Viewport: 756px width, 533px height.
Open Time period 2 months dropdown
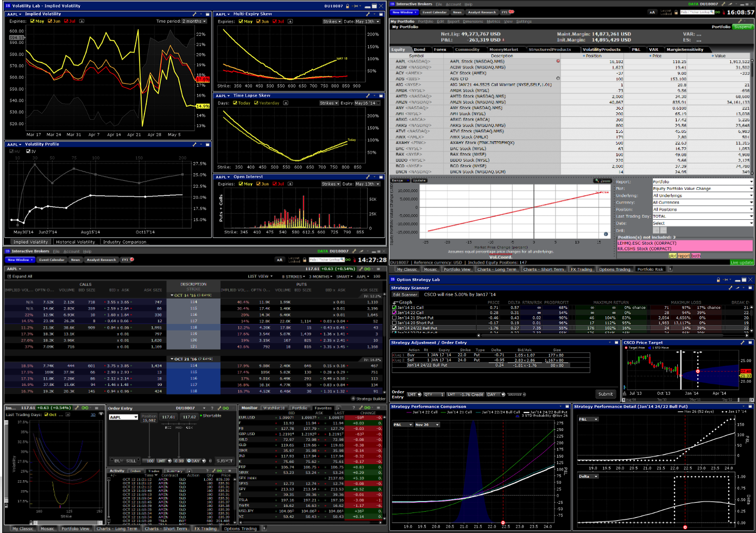pos(194,21)
